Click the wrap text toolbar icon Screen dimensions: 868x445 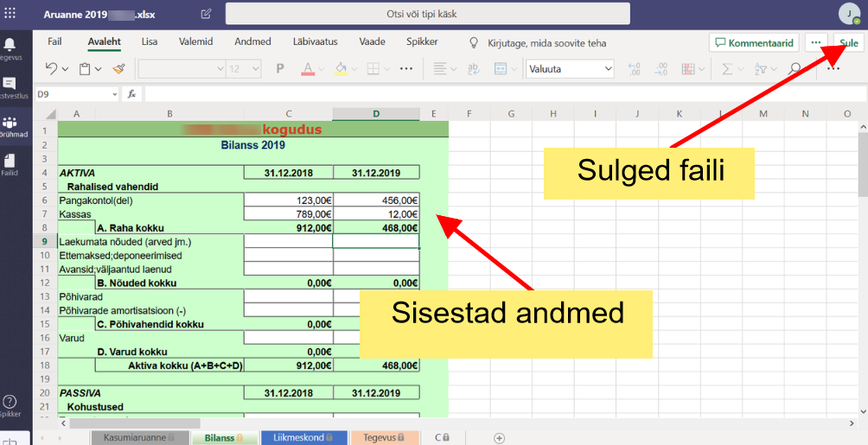475,69
